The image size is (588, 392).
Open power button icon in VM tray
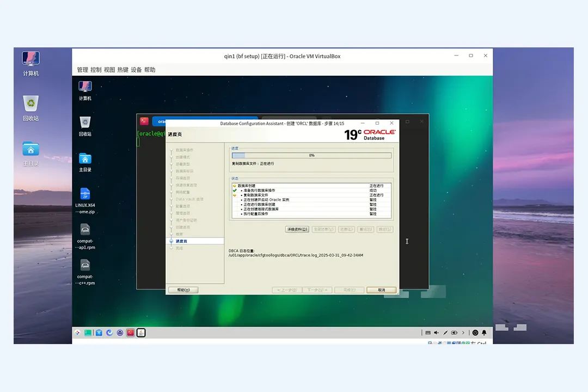475,333
